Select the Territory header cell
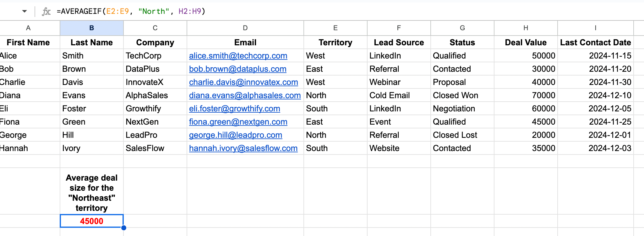 tap(335, 42)
